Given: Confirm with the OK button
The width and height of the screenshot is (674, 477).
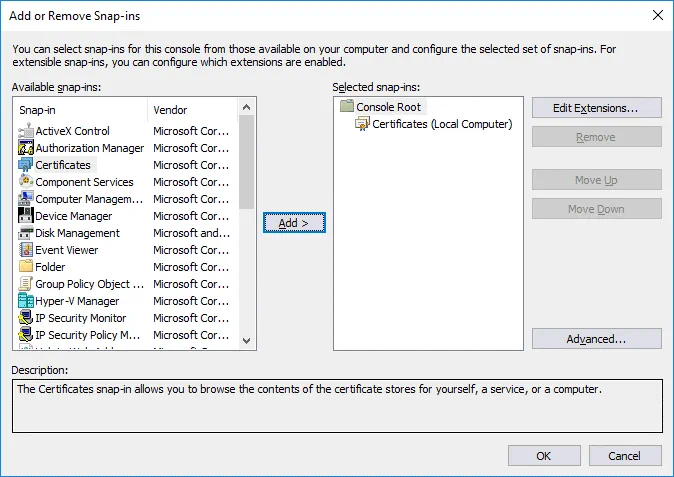Looking at the screenshot, I should (x=543, y=456).
